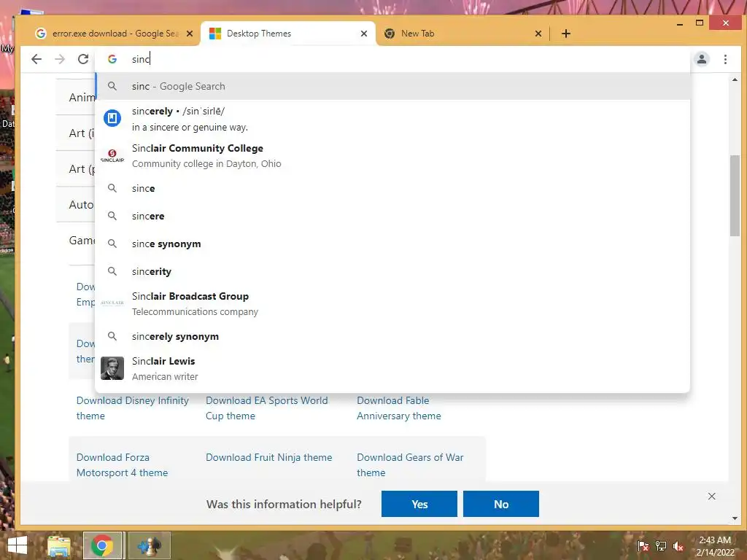Open Download EA Sports World Cup theme
The height and width of the screenshot is (560, 747).
(267, 408)
